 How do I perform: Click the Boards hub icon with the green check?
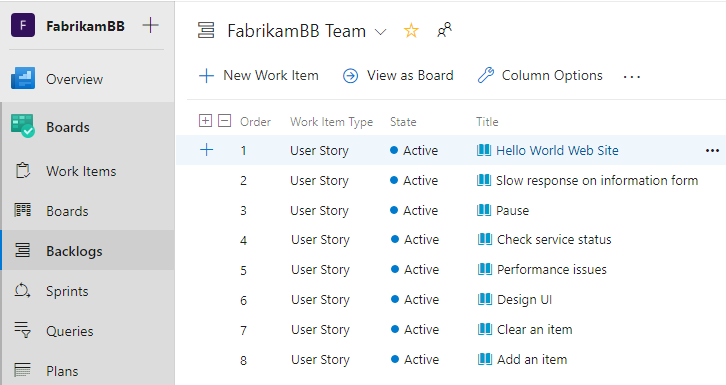click(x=23, y=126)
